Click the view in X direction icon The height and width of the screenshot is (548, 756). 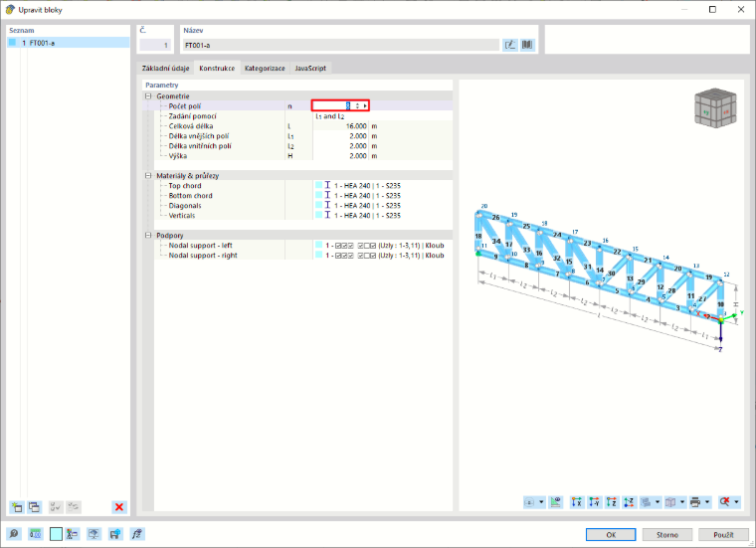point(577,502)
